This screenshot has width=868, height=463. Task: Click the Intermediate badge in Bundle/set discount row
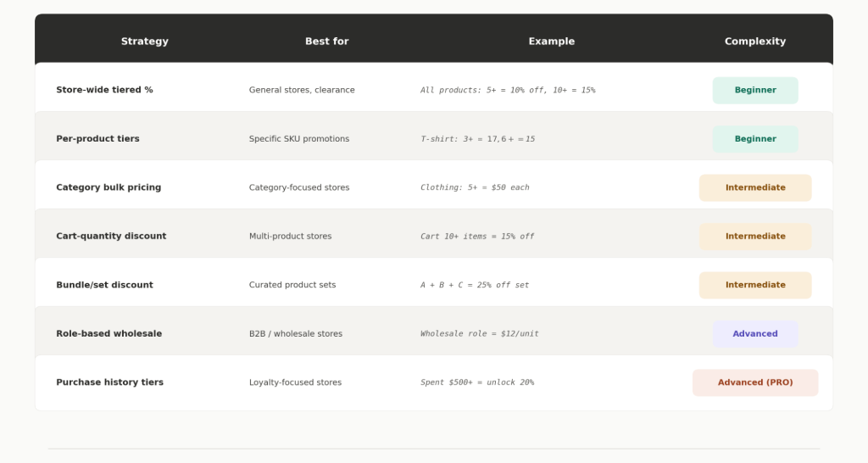[x=754, y=285]
